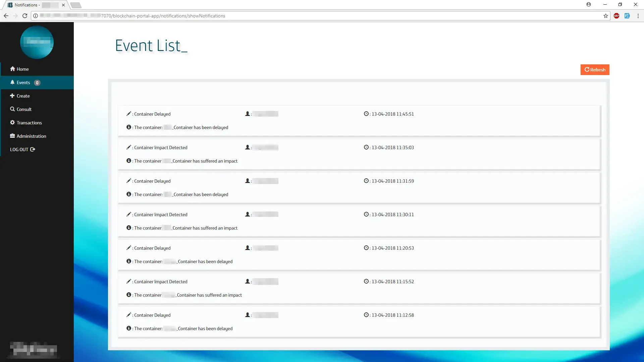This screenshot has height=362, width=644.
Task: Open Consult via magnifier icon
Action: click(x=12, y=109)
